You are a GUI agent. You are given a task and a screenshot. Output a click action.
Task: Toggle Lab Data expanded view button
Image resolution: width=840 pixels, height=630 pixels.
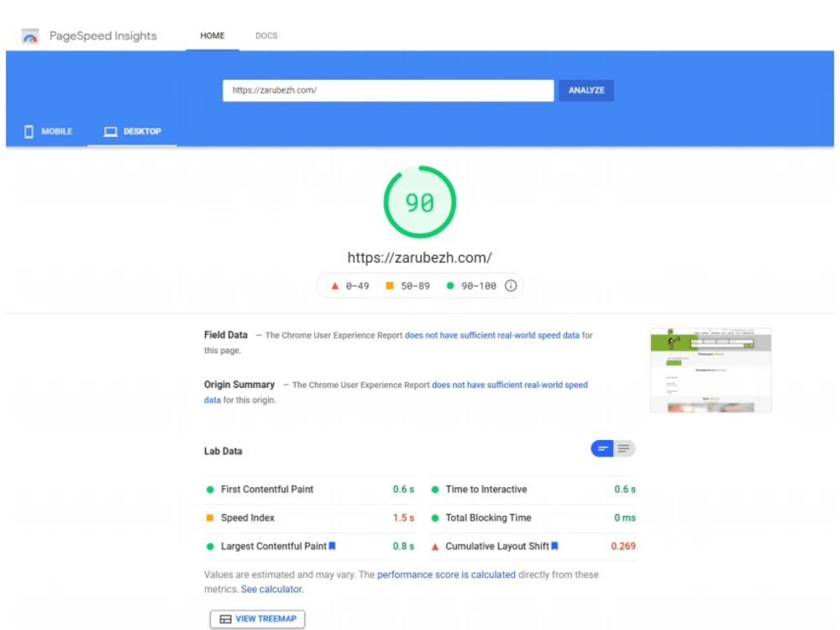(624, 449)
